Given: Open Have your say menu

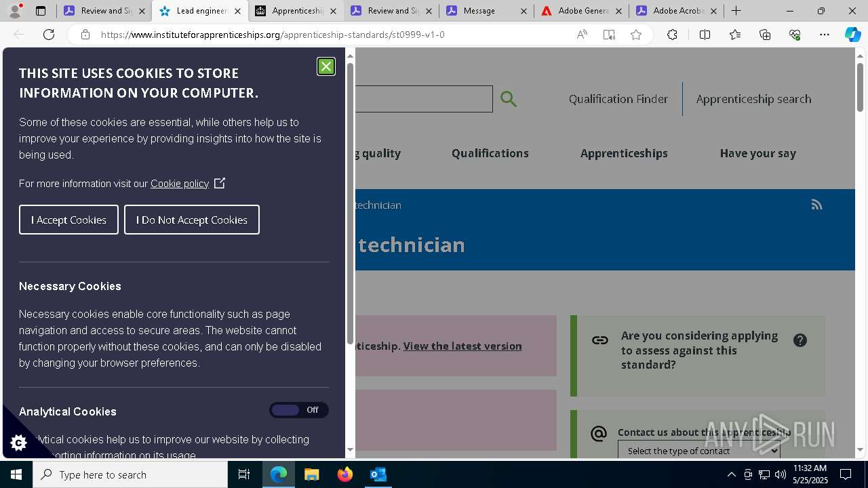Looking at the screenshot, I should point(757,153).
